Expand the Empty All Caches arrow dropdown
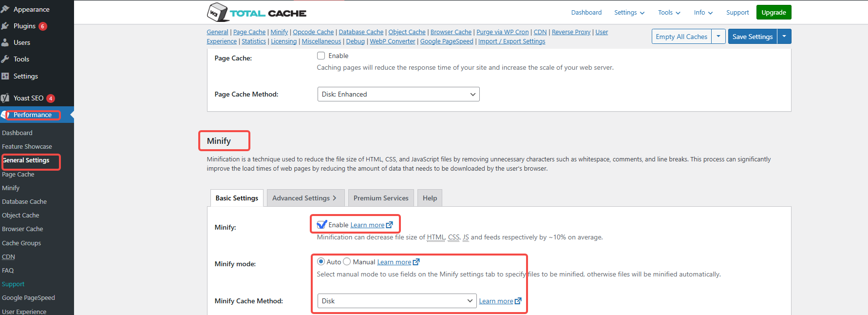 click(x=718, y=37)
